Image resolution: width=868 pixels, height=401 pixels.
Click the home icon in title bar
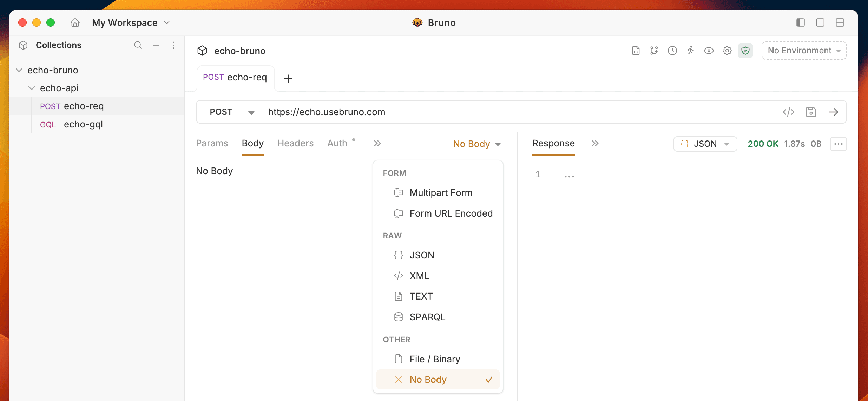pos(75,23)
